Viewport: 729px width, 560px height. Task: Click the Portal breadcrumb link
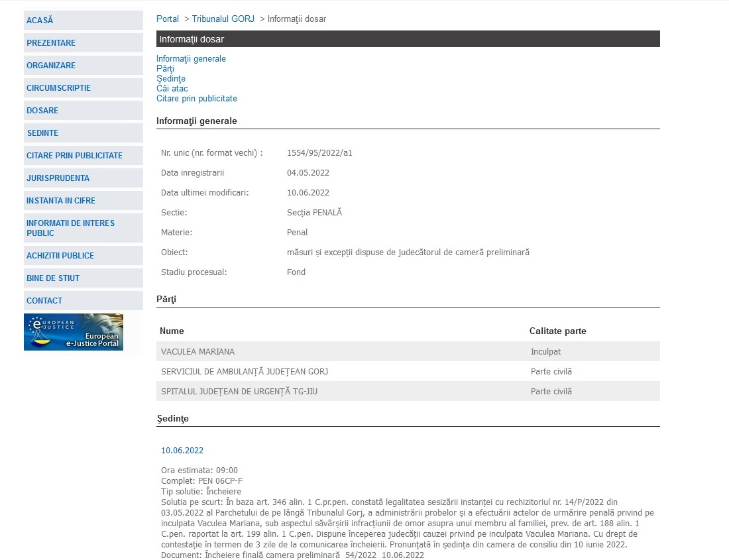[x=168, y=19]
